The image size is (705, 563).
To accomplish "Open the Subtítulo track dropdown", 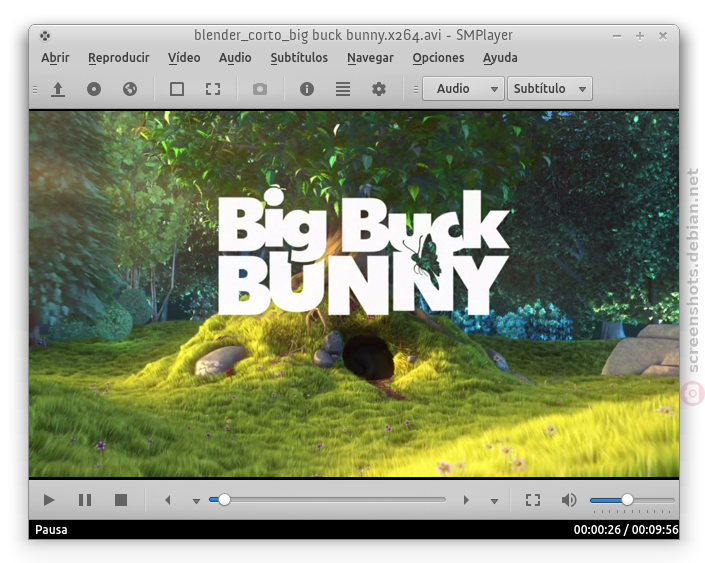I will pos(549,89).
